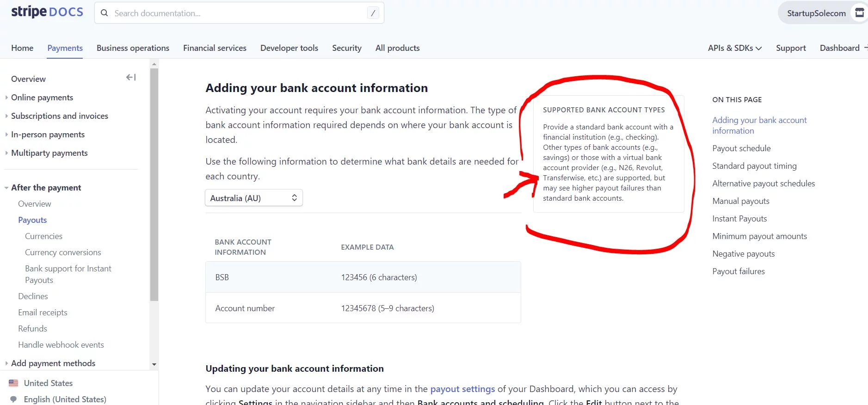
Task: Open the payout settings link
Action: pos(462,389)
